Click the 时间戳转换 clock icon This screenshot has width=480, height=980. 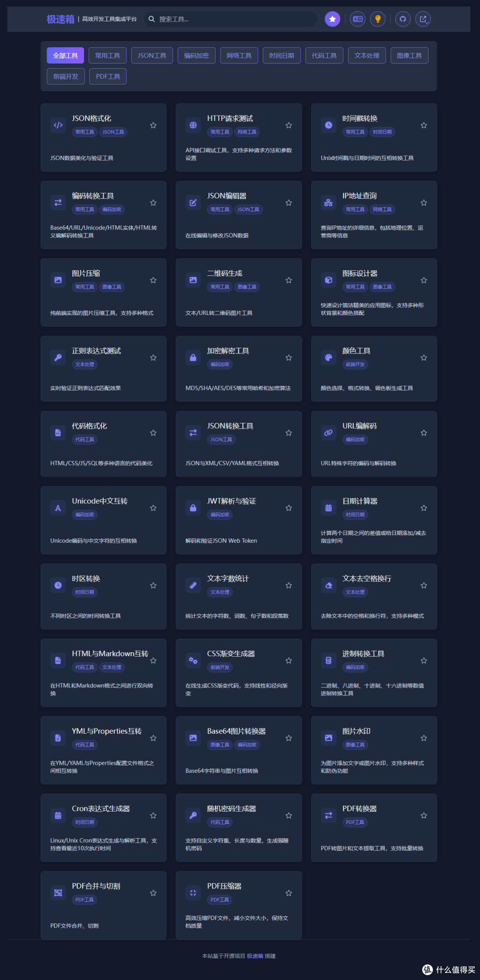[328, 125]
